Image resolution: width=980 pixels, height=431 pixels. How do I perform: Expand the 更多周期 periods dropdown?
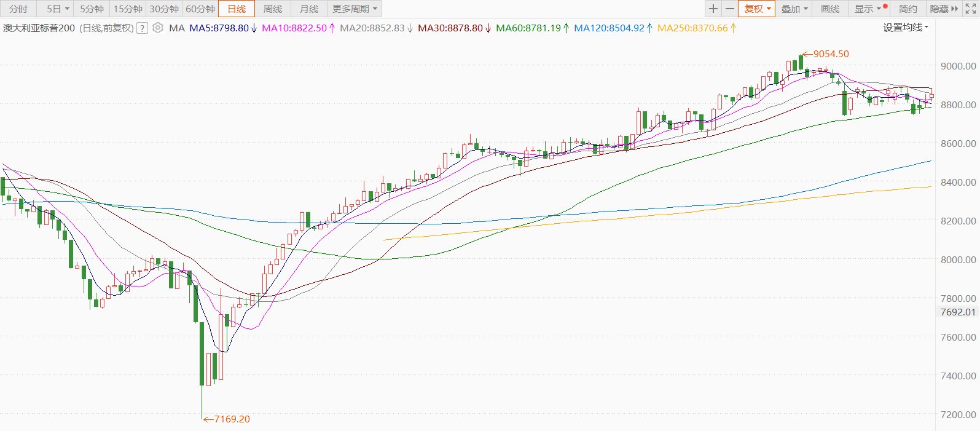click(x=355, y=9)
